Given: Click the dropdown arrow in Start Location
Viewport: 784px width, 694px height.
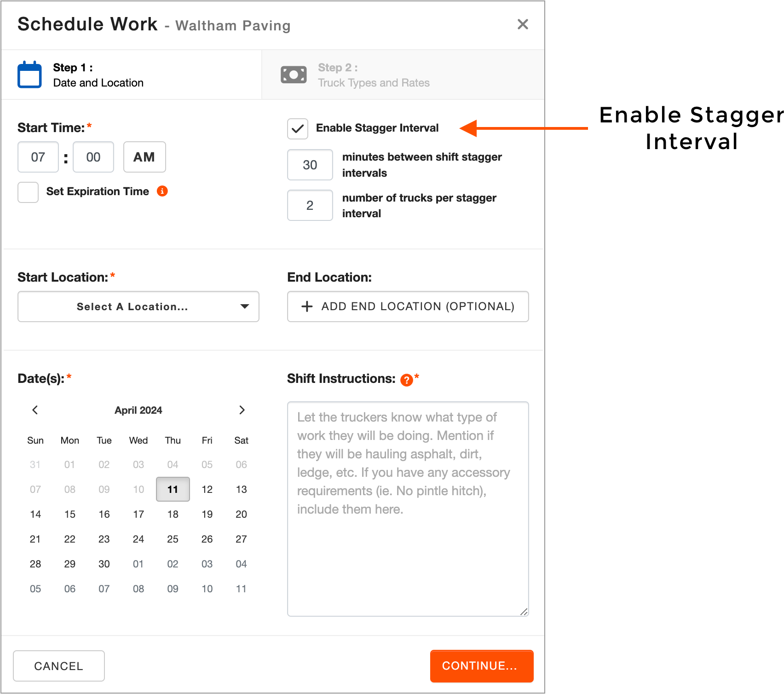Looking at the screenshot, I should [245, 307].
